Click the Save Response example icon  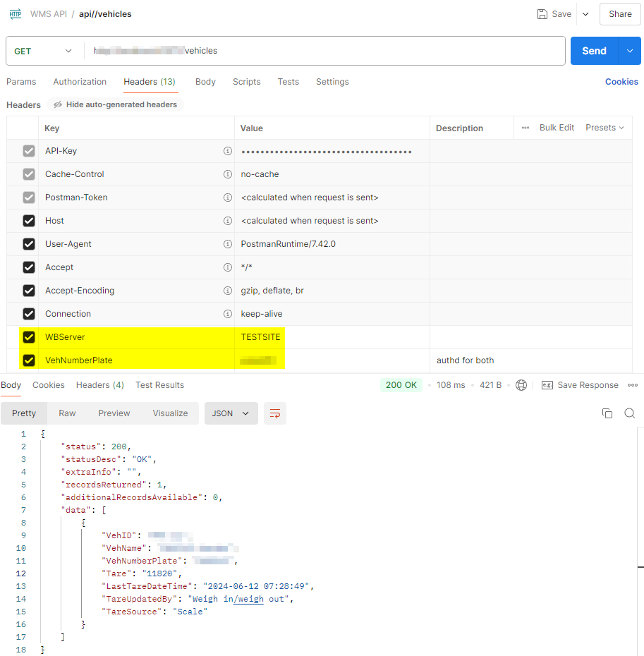point(547,385)
